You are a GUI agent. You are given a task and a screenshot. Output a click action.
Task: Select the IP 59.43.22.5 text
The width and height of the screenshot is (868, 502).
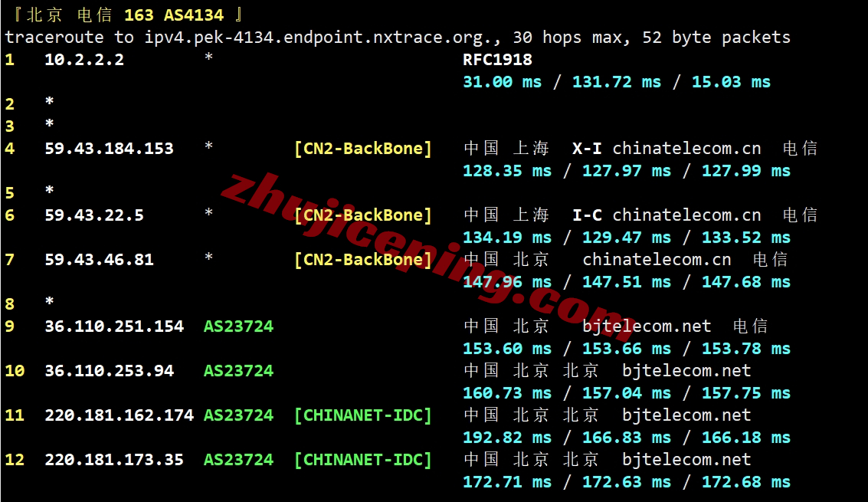point(94,215)
